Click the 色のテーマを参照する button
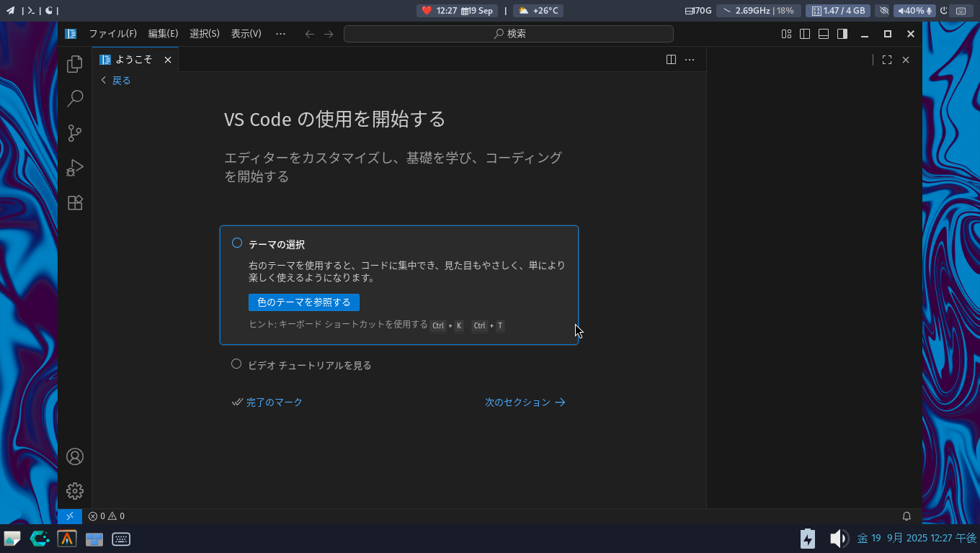Viewport: 980px width, 553px height. coord(304,302)
